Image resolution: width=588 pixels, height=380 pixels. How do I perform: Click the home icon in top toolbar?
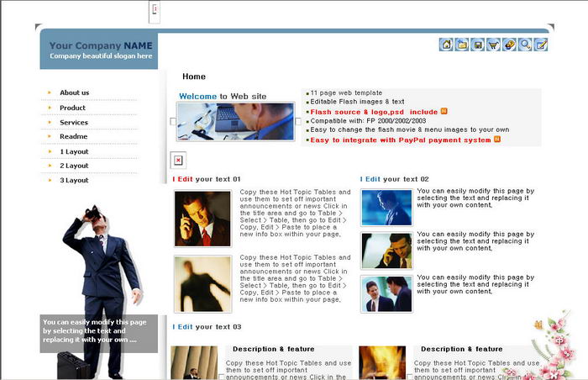tap(446, 45)
